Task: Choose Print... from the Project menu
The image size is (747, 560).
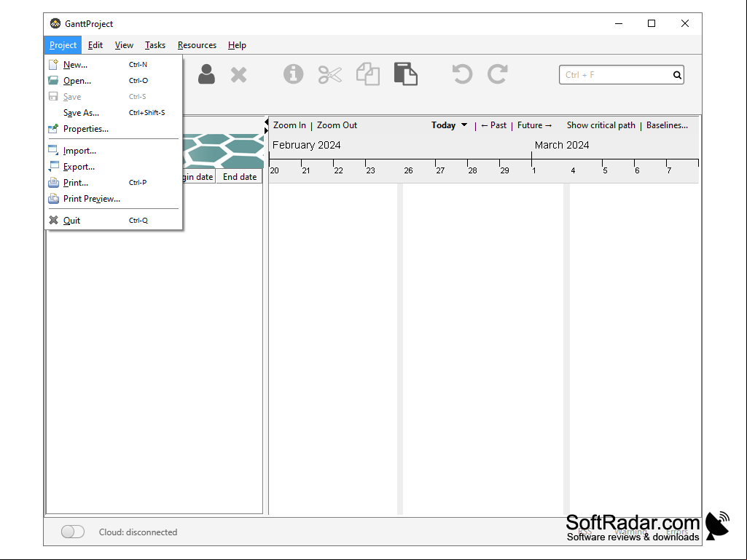Action: pyautogui.click(x=114, y=182)
